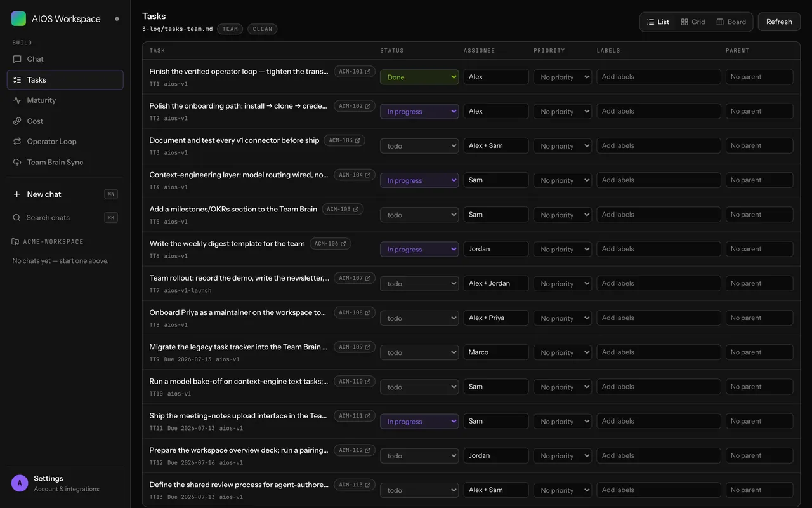Switch to Board view
Screen dimensions: 812x508
point(731,22)
